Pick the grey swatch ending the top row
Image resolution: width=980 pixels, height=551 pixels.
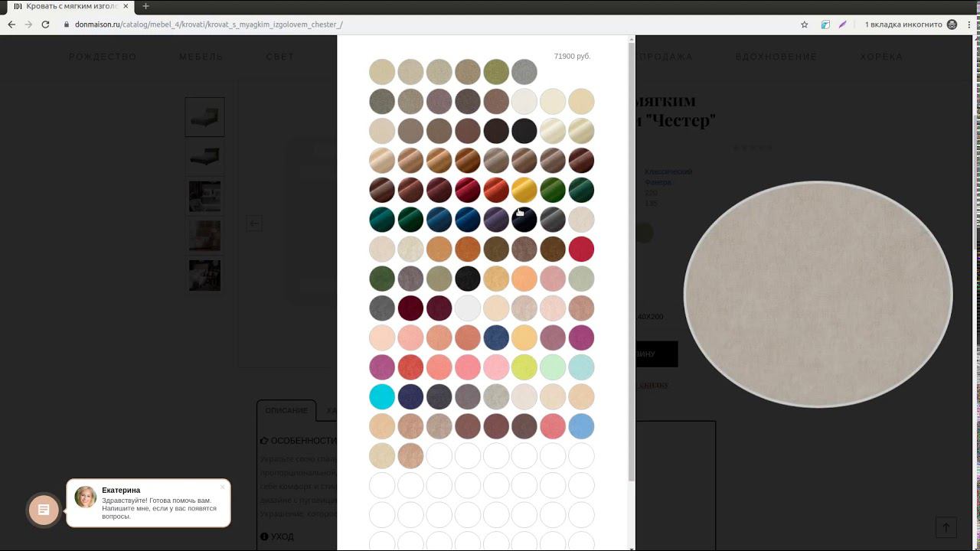524,72
